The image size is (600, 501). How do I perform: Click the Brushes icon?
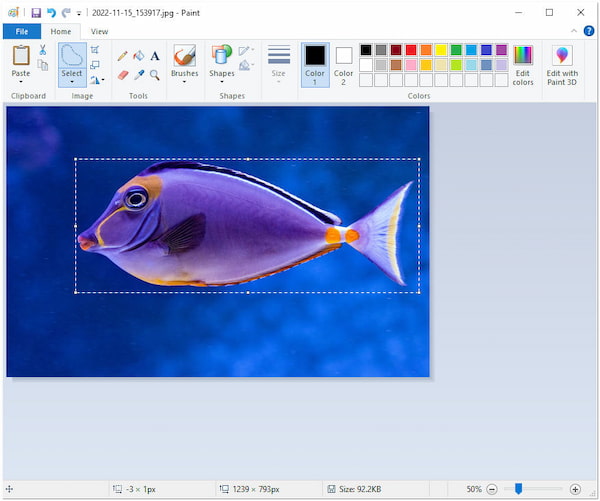pyautogui.click(x=184, y=55)
